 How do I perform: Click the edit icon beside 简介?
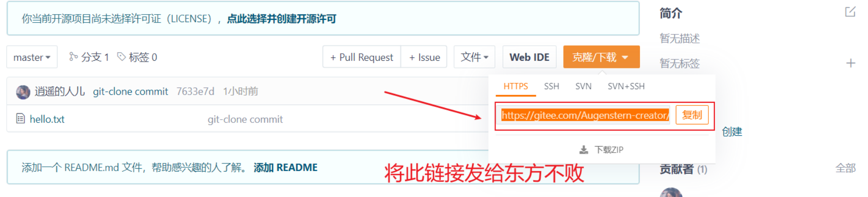coord(850,12)
